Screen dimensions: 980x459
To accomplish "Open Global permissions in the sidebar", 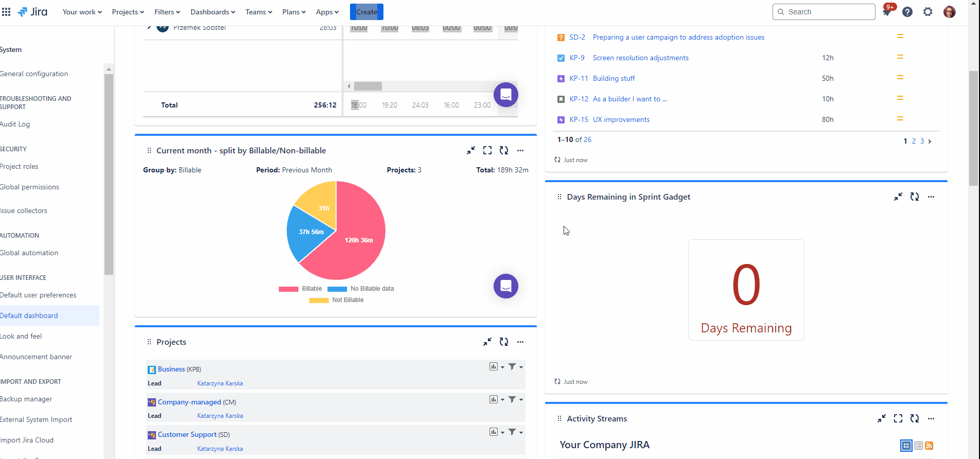I will 30,187.
